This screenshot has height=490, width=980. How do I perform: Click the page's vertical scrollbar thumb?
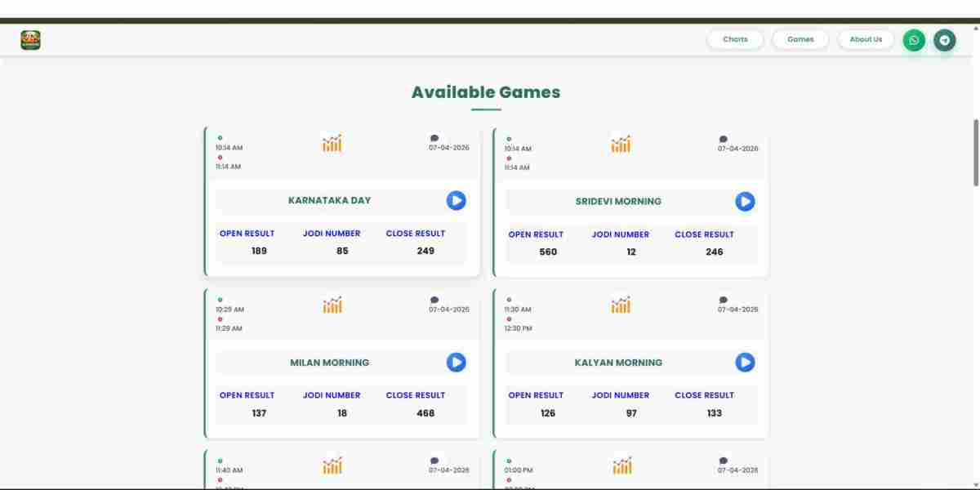[975, 153]
